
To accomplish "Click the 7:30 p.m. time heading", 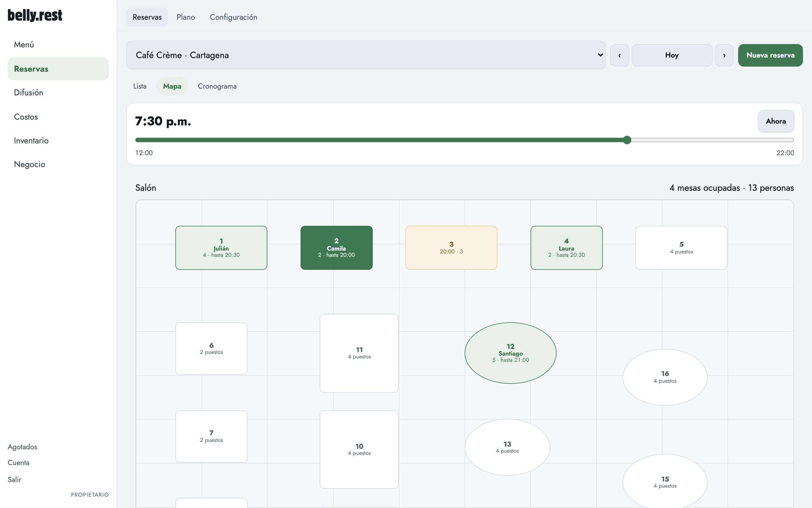I will click(163, 121).
